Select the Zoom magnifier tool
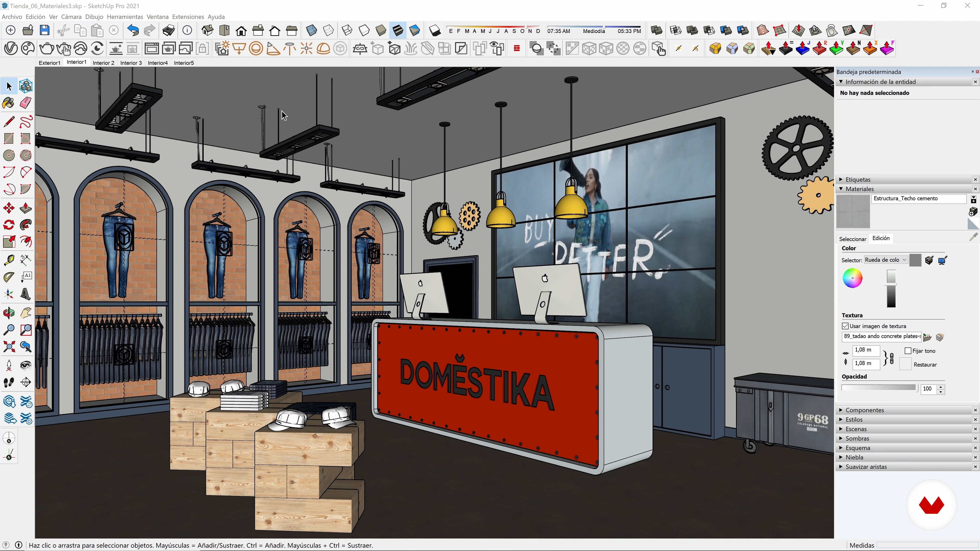 pyautogui.click(x=9, y=330)
